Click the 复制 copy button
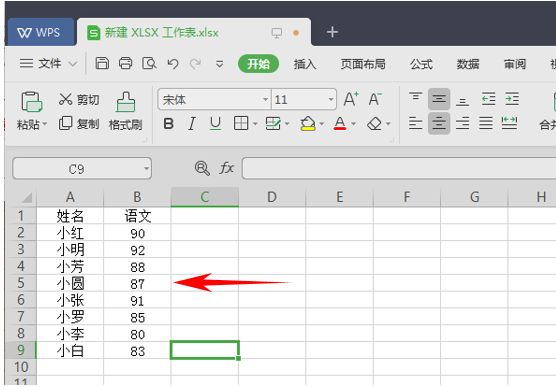 [79, 124]
